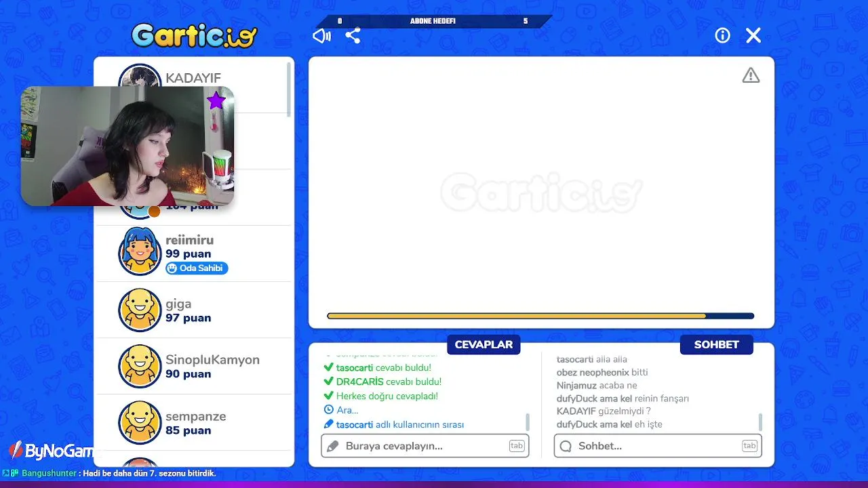The image size is (868, 488).
Task: Click sempanze's avatar
Action: pos(140,422)
